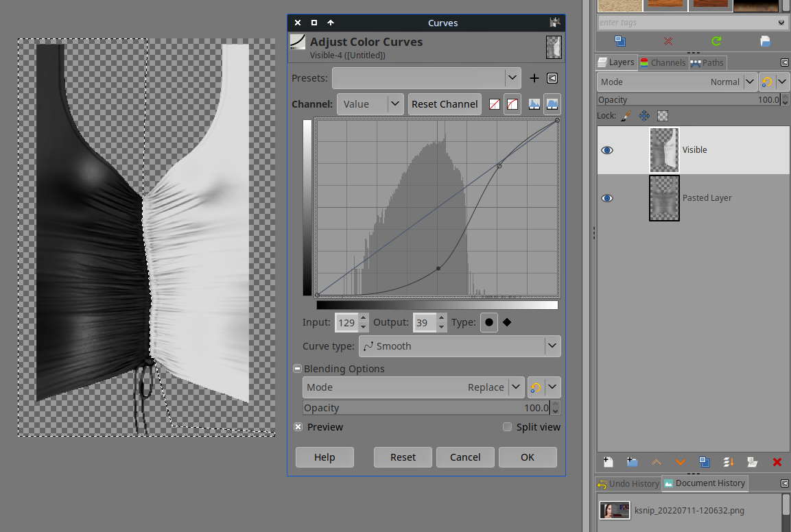Open the Channel dropdown set to Value
The image size is (791, 532).
click(370, 104)
